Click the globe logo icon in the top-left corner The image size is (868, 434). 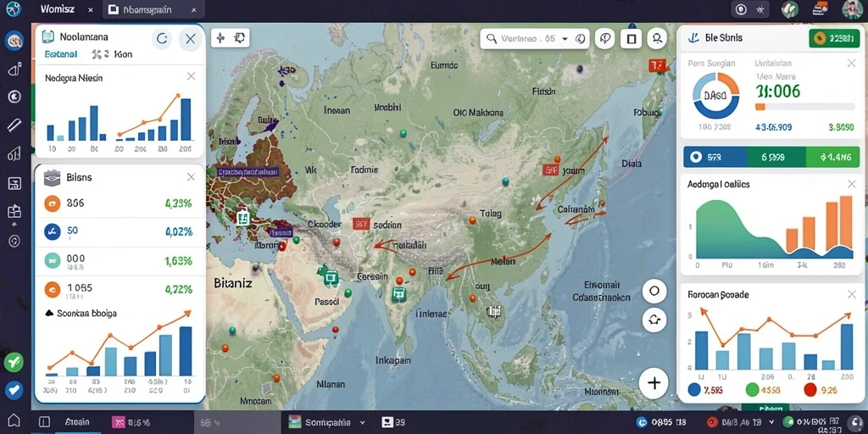pyautogui.click(x=13, y=8)
